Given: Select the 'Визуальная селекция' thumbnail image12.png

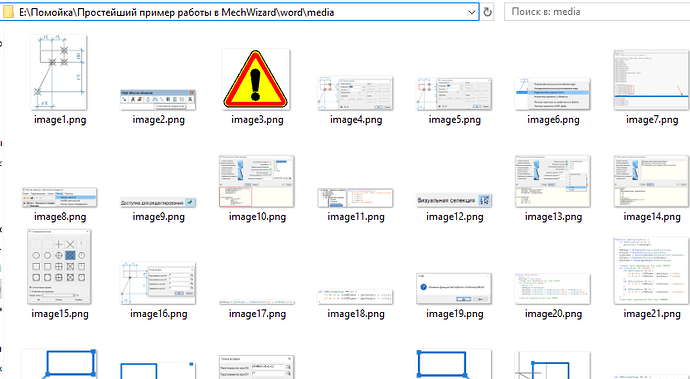Looking at the screenshot, I should point(454,200).
